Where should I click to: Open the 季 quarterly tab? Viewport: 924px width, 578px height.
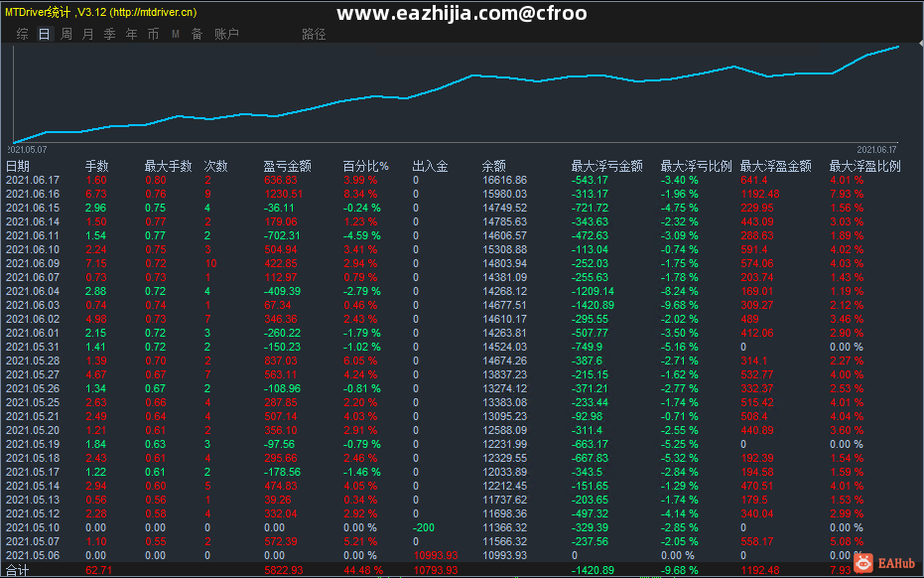109,34
